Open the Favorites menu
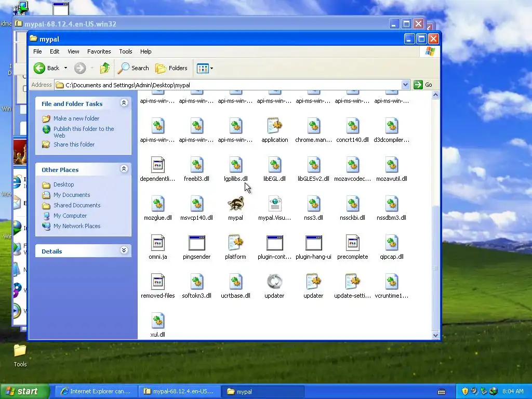 point(99,51)
